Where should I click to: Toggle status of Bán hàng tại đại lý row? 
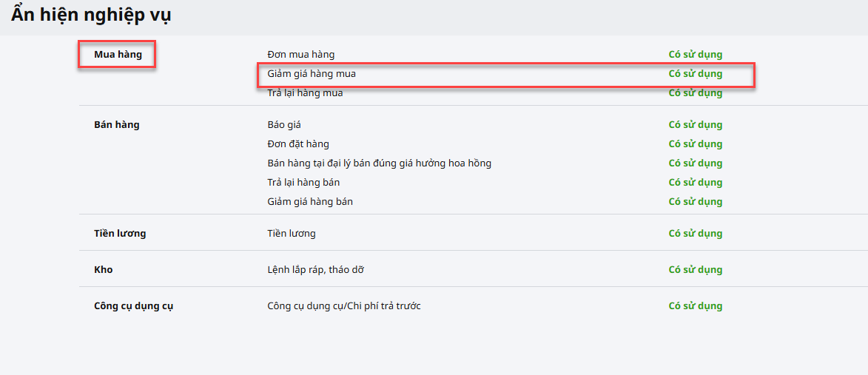tap(695, 163)
